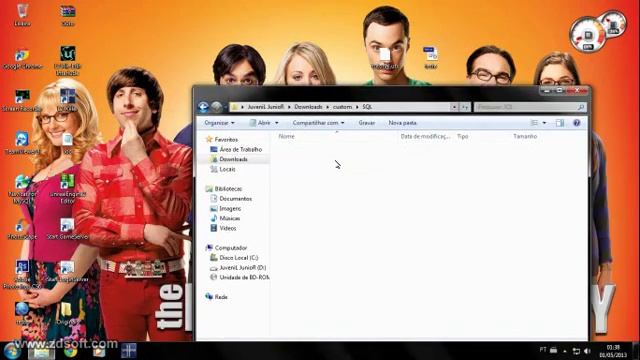The height and width of the screenshot is (360, 640).
Task: Open the Original folder on the desktop
Action: coord(66,313)
